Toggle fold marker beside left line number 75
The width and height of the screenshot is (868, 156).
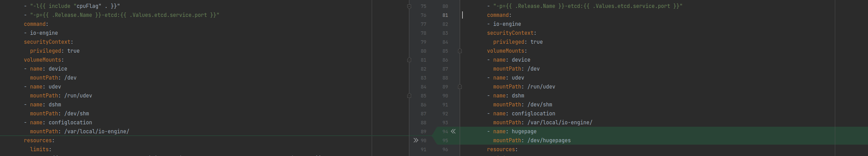409,6
